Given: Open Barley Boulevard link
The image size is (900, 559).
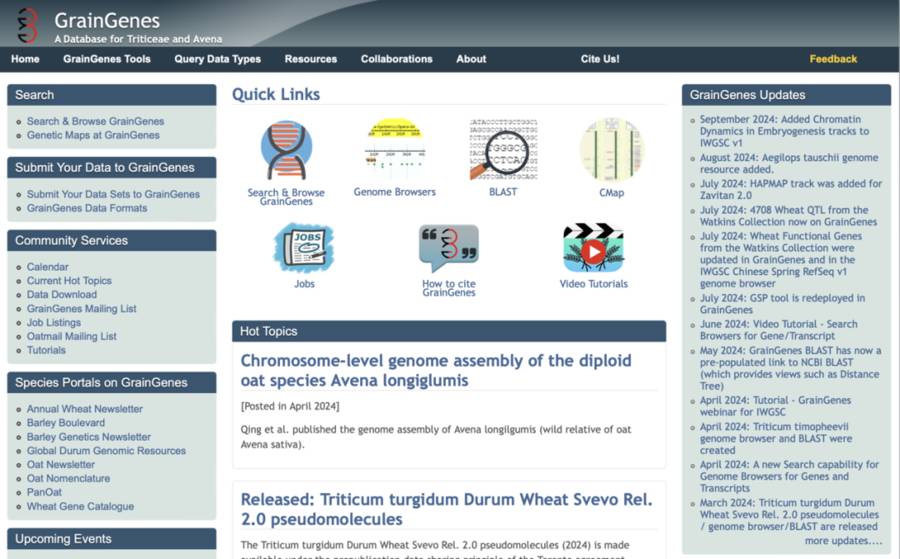Looking at the screenshot, I should (x=65, y=422).
